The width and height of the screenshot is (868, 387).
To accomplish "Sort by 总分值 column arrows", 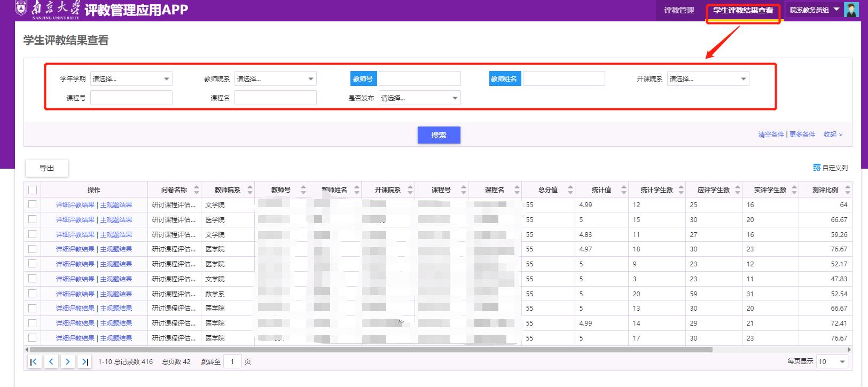I will pyautogui.click(x=570, y=189).
